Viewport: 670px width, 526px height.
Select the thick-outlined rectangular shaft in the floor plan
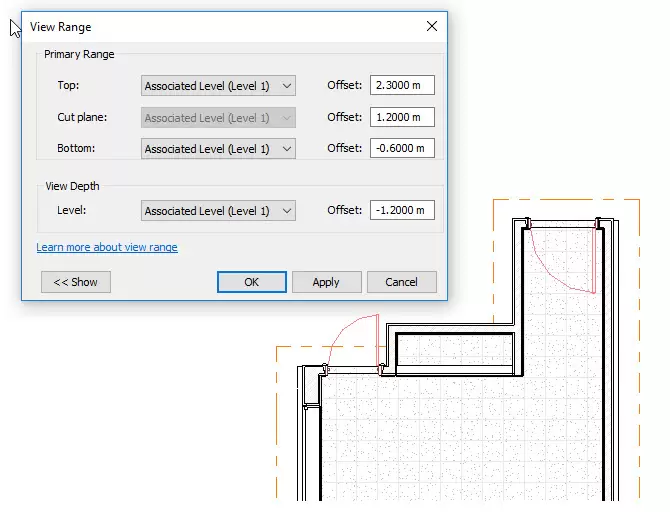[455, 352]
